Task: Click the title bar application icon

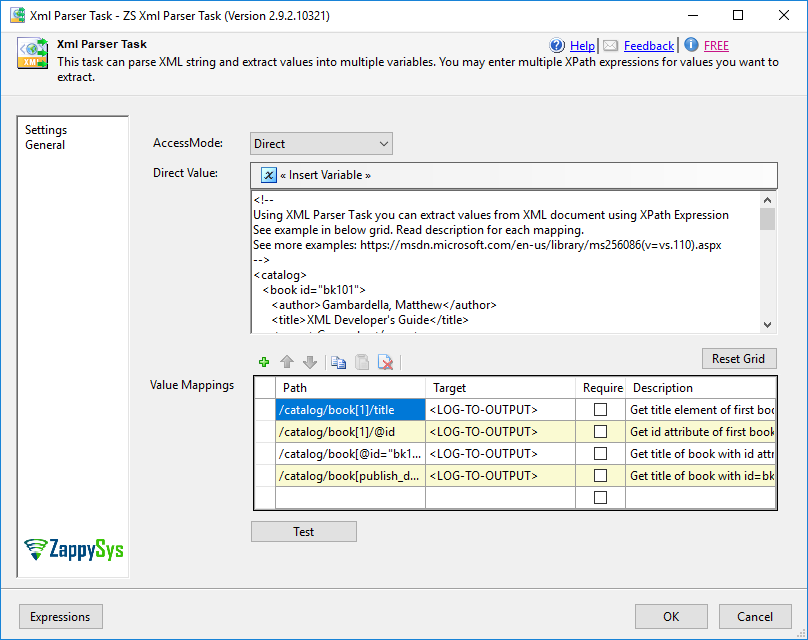Action: [18, 15]
